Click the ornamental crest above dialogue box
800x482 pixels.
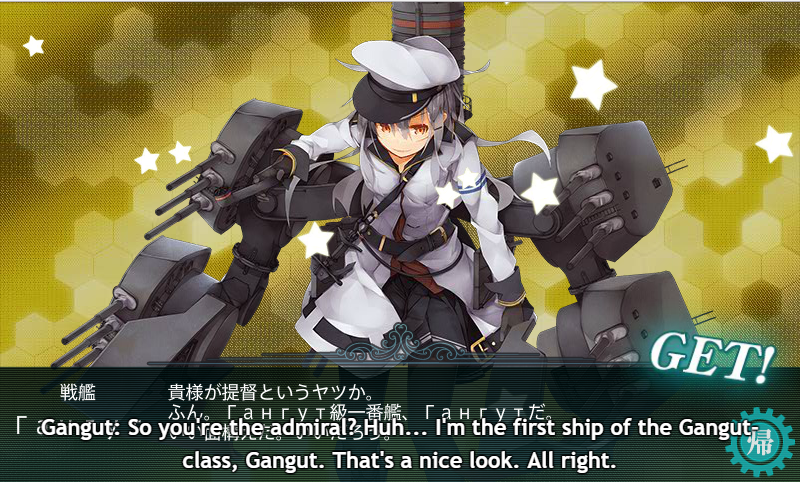(x=403, y=346)
